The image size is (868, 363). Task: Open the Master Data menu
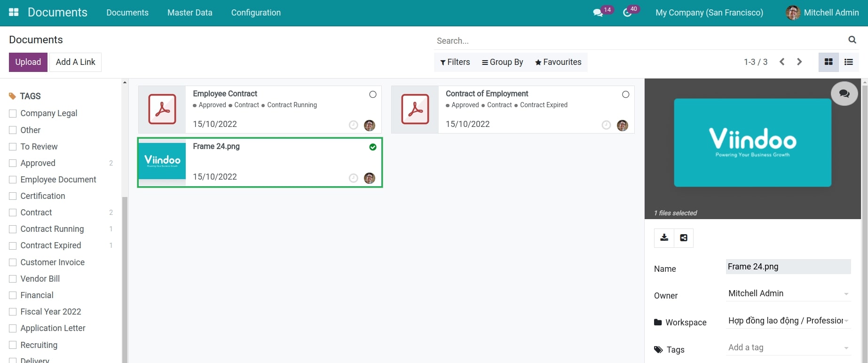pos(189,13)
